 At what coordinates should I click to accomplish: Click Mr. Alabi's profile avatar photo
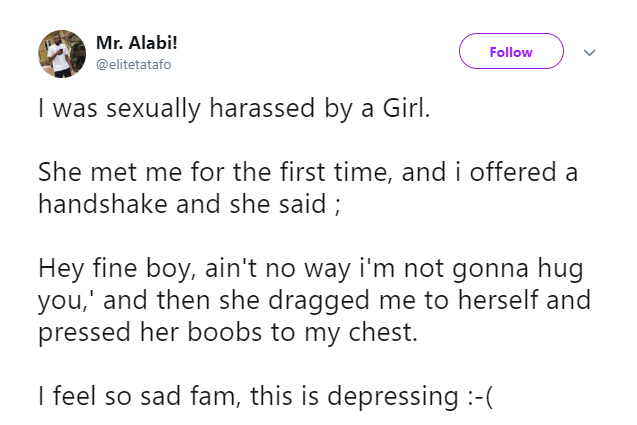tap(61, 53)
